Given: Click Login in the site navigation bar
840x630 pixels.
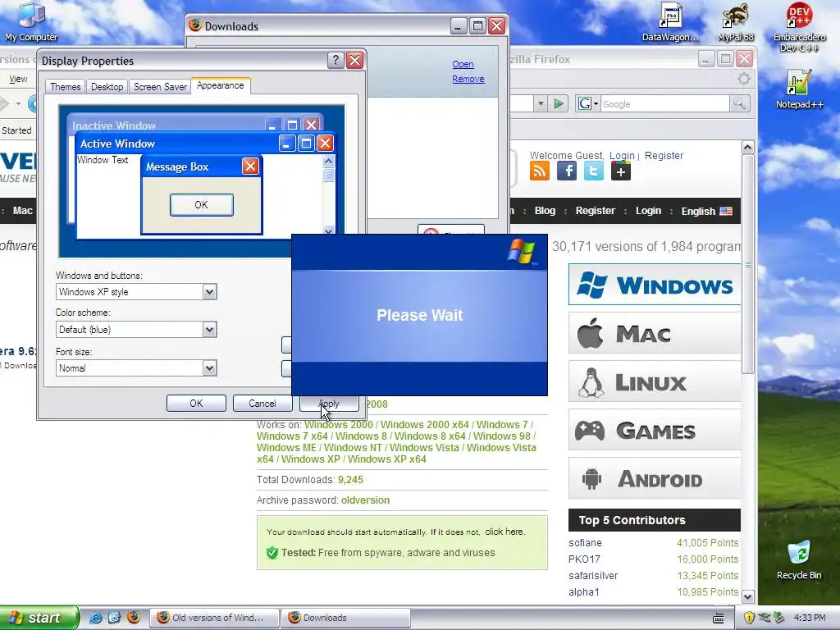Looking at the screenshot, I should (x=648, y=211).
